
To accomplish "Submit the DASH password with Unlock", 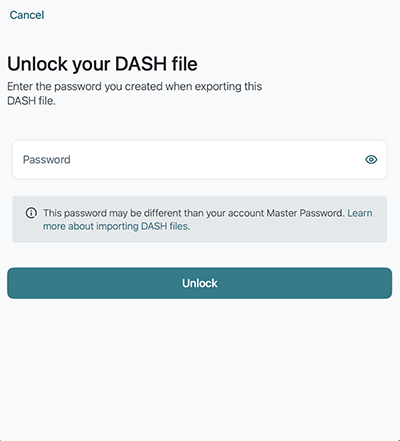I will pos(200,283).
